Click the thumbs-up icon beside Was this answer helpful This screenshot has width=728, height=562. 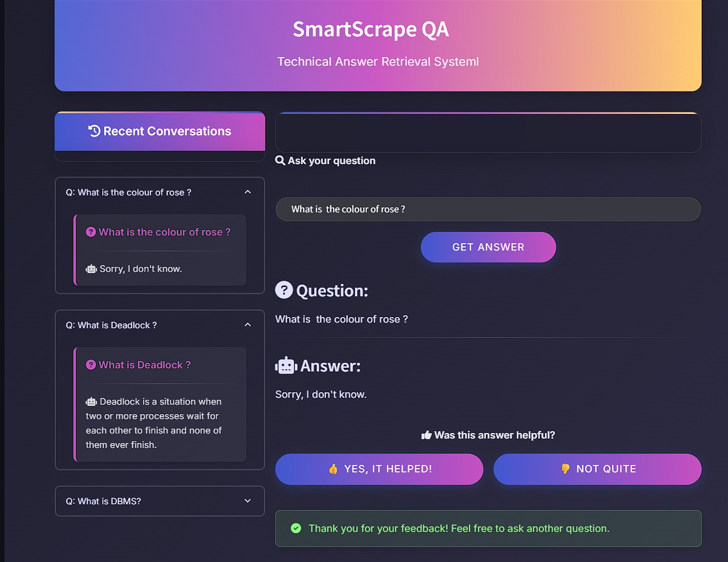pos(426,435)
